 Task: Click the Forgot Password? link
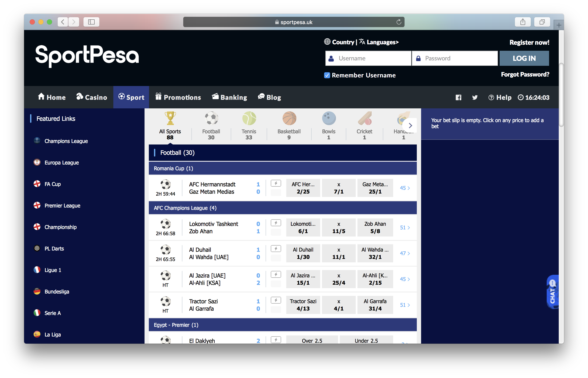(525, 74)
